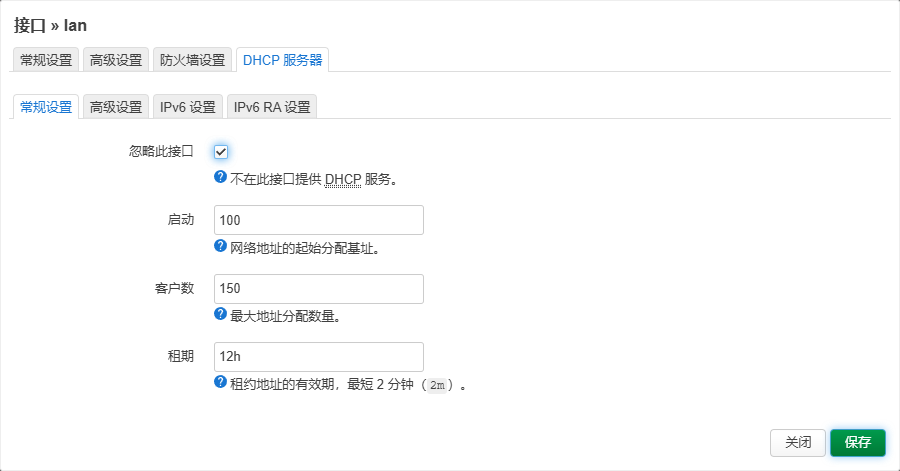Switch to the IPv6 设置 sub-tab
The image size is (900, 471).
click(188, 107)
